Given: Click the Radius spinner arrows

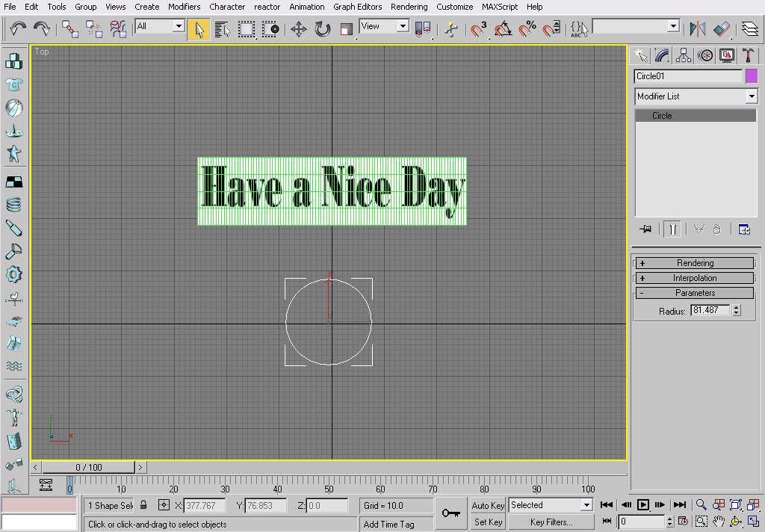Looking at the screenshot, I should coord(736,310).
